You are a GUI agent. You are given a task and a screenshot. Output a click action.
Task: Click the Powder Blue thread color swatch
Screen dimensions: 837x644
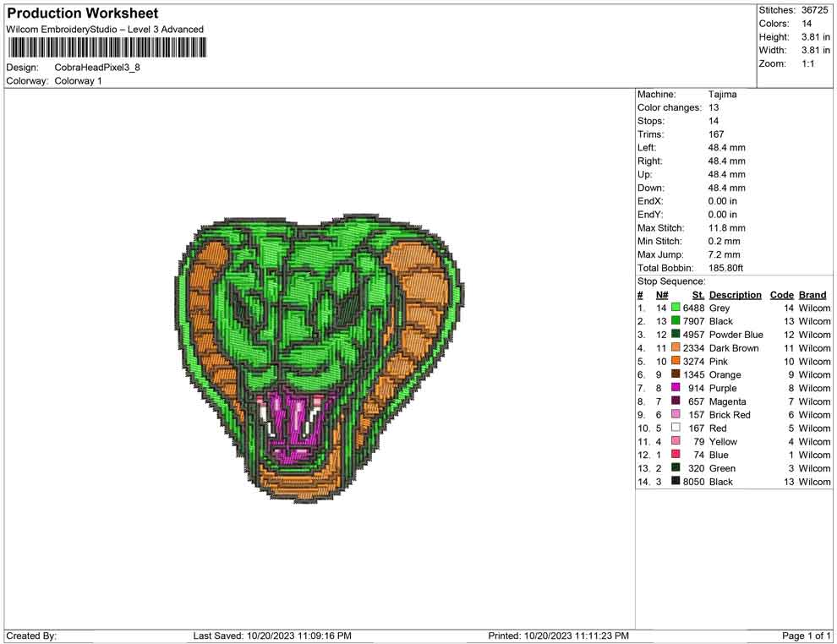tap(676, 334)
